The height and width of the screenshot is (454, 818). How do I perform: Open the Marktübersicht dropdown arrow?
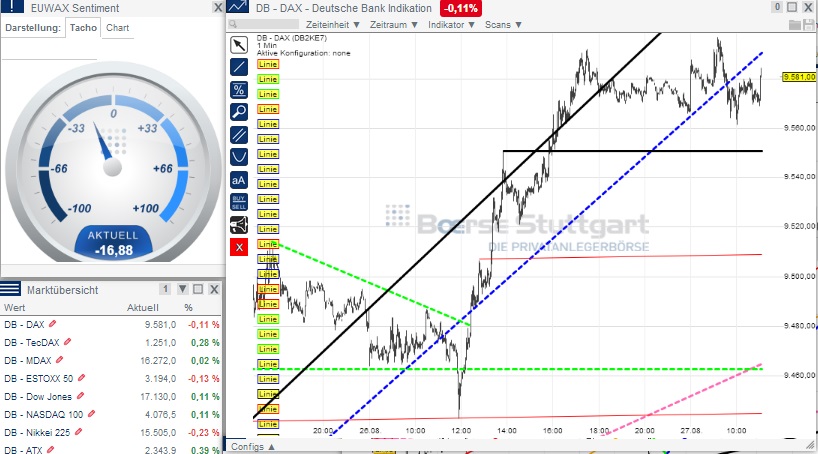[x=182, y=289]
